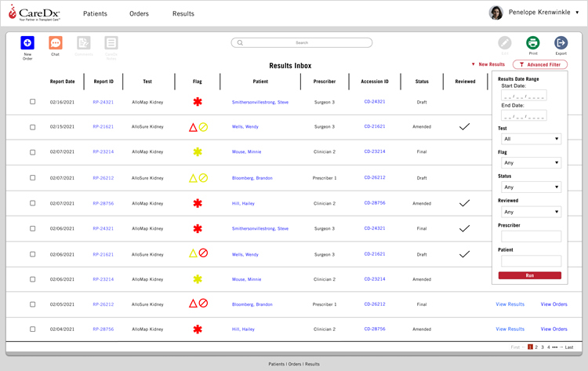Click reviewed checkmark in 02/07/2021 Hill row
The image size is (588, 371).
coord(465,203)
